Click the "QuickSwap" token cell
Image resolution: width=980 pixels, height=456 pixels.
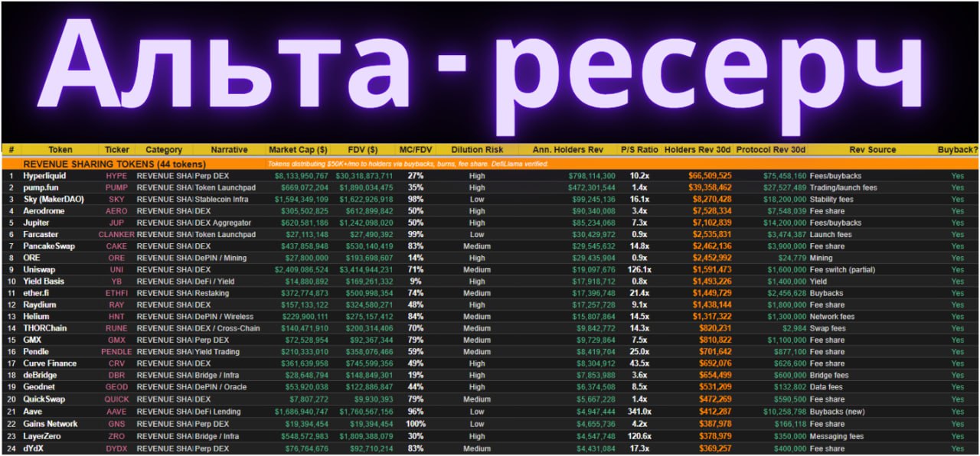[44, 399]
